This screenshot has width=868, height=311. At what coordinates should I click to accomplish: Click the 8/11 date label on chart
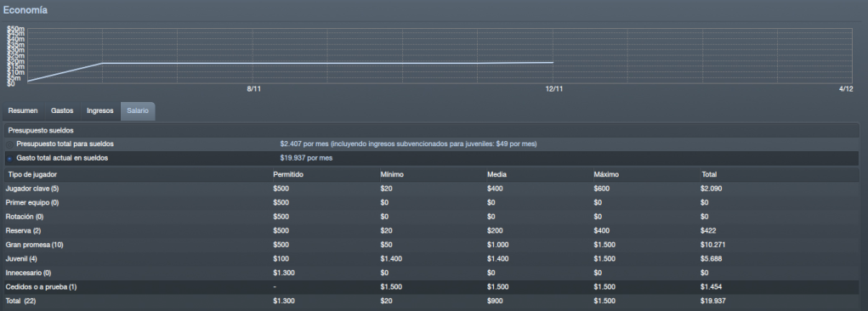click(x=253, y=88)
